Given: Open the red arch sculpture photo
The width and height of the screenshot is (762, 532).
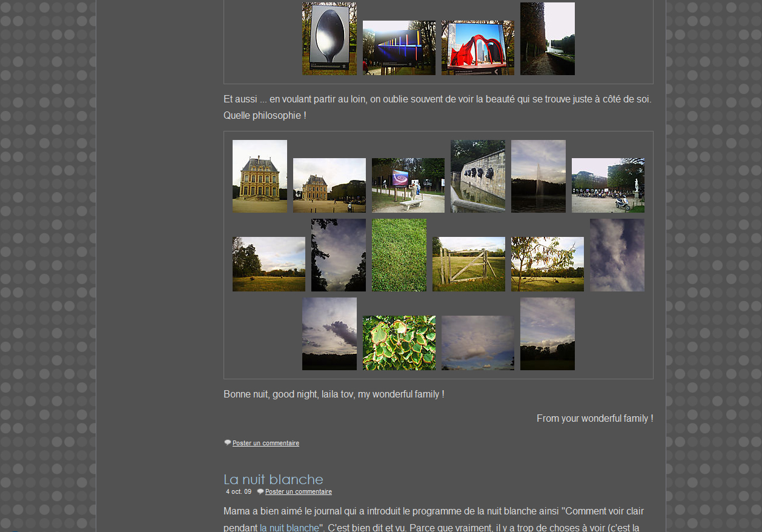Looking at the screenshot, I should point(477,48).
